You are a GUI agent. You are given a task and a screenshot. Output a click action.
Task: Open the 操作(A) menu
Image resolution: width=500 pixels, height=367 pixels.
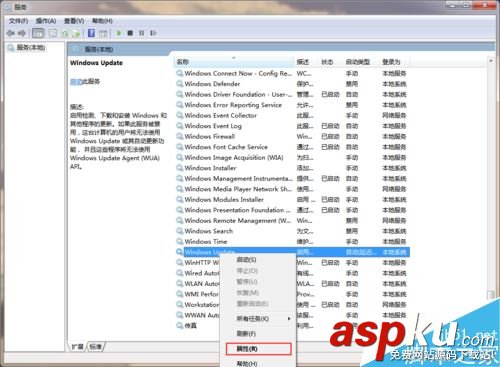46,21
